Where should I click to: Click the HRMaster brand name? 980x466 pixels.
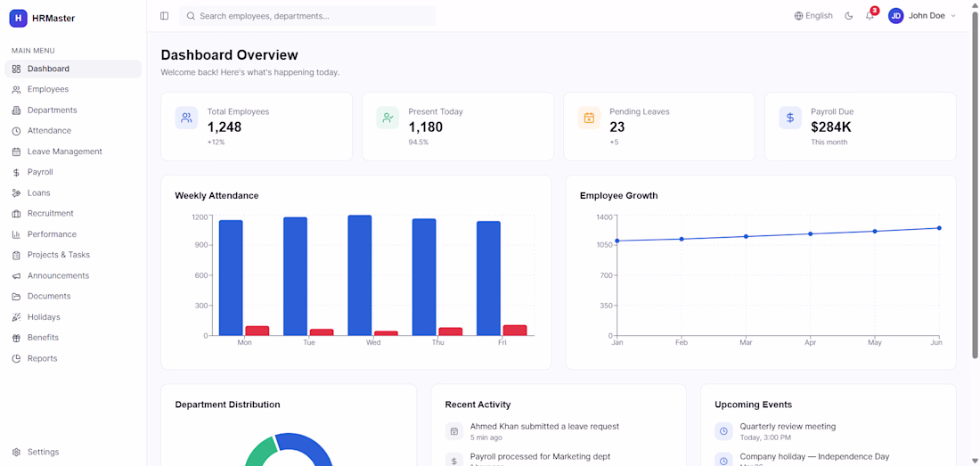tap(53, 19)
